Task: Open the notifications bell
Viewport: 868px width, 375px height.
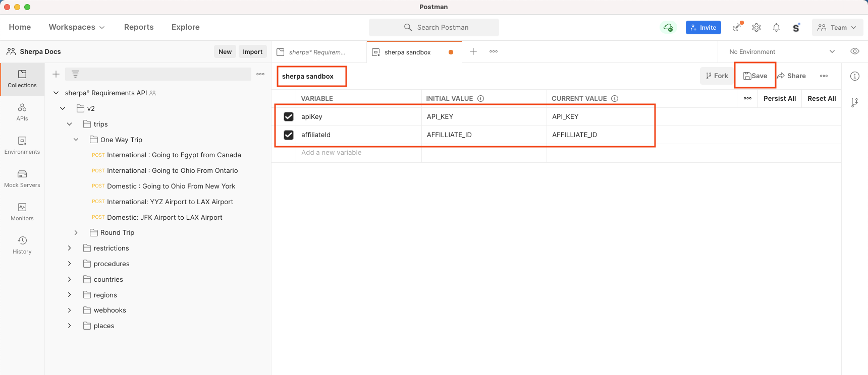Action: [776, 28]
